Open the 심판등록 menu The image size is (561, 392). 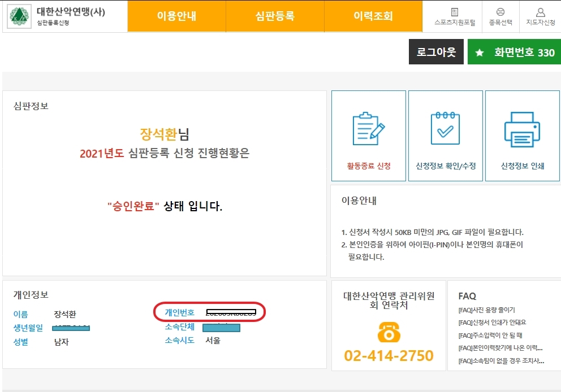(x=275, y=16)
